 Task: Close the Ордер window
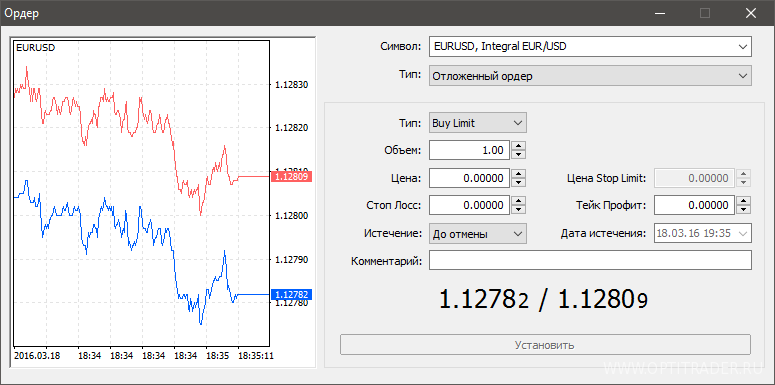[751, 13]
